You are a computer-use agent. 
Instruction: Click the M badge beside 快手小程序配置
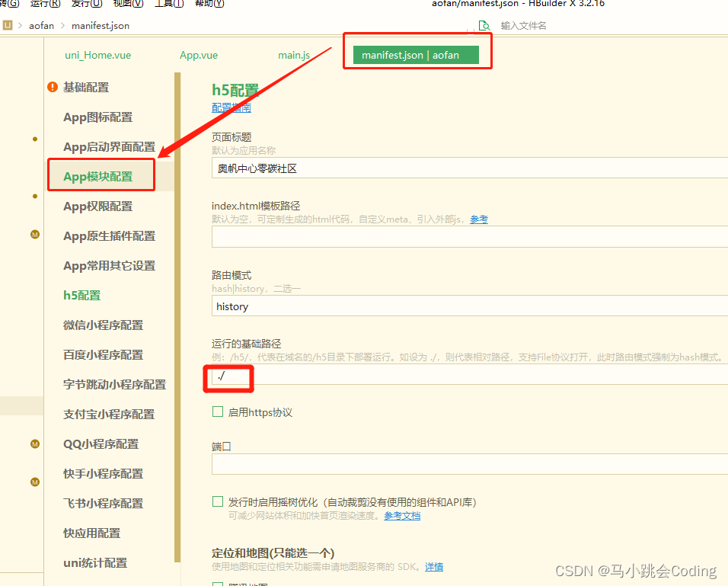pos(35,482)
